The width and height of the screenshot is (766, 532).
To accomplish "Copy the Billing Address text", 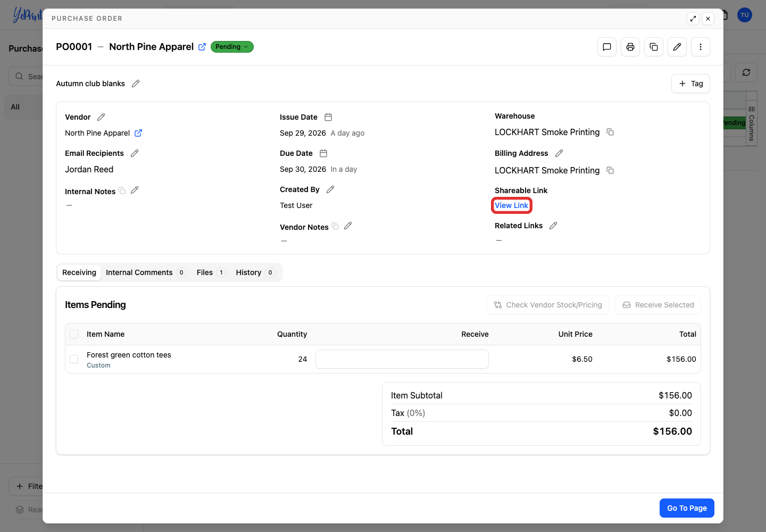I will click(x=610, y=170).
